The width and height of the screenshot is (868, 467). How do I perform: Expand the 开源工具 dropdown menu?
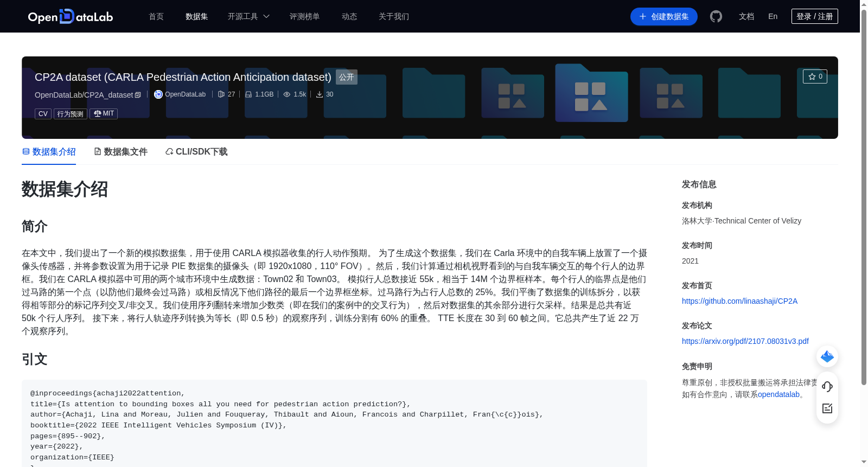pyautogui.click(x=248, y=16)
